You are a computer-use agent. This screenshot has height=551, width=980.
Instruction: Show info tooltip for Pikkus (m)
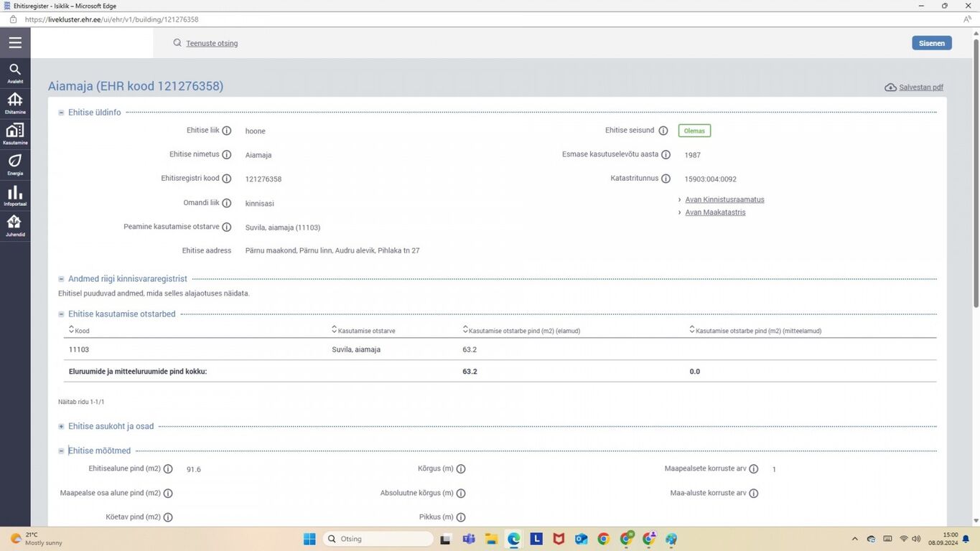(x=461, y=517)
